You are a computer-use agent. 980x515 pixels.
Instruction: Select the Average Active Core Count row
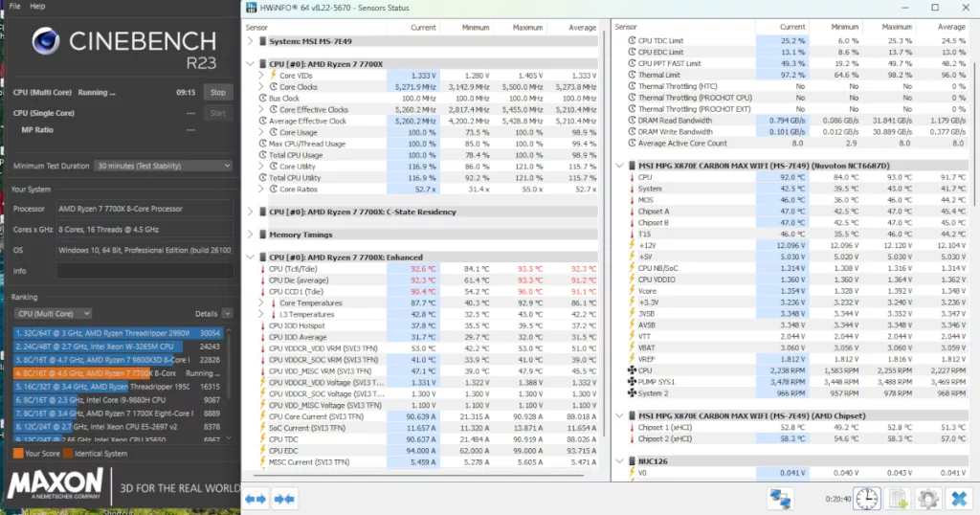(797, 144)
